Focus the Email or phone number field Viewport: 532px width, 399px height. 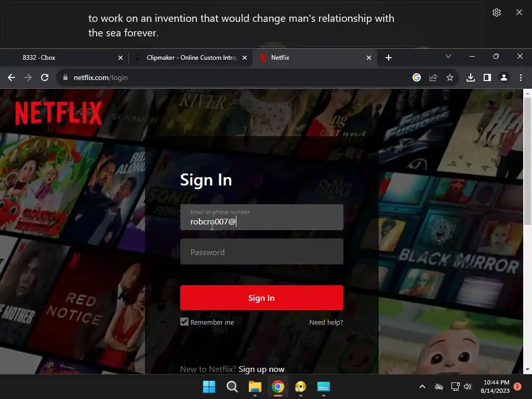[262, 217]
